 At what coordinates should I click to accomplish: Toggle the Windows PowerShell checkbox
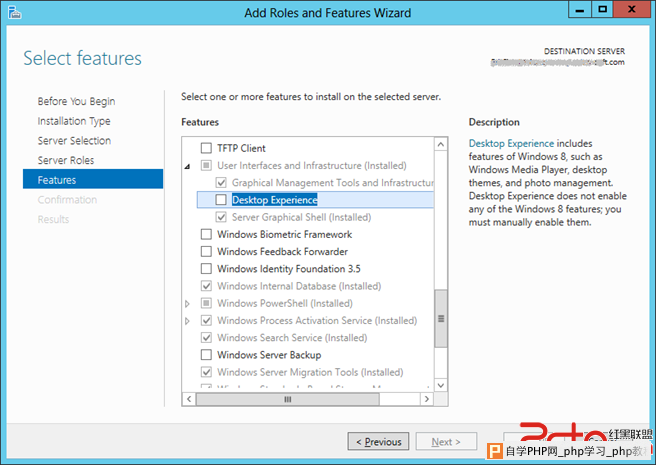coord(206,303)
